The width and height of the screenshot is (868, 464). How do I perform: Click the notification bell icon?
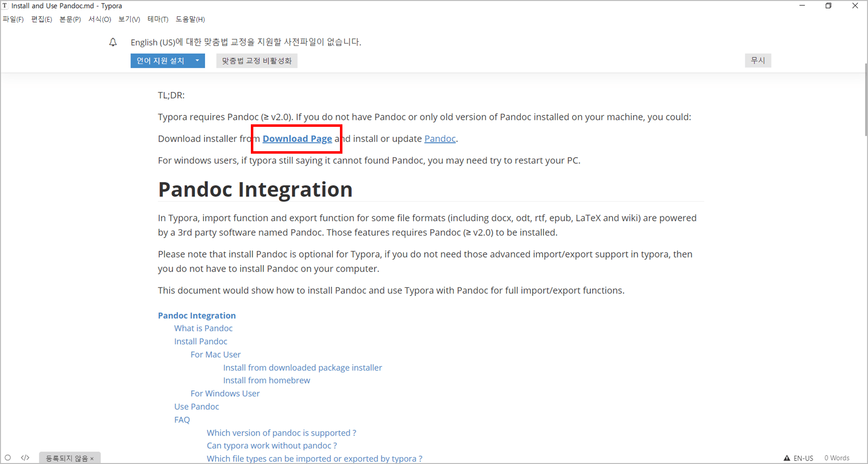(113, 42)
